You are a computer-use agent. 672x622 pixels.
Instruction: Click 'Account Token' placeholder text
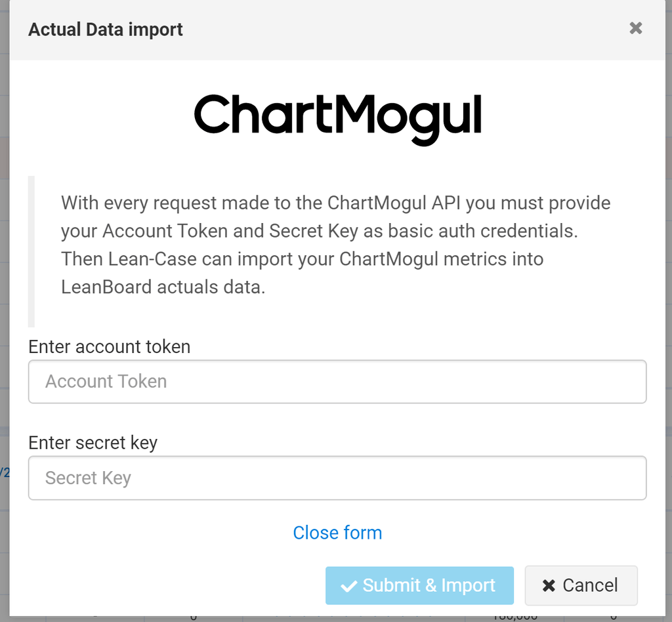click(x=106, y=381)
